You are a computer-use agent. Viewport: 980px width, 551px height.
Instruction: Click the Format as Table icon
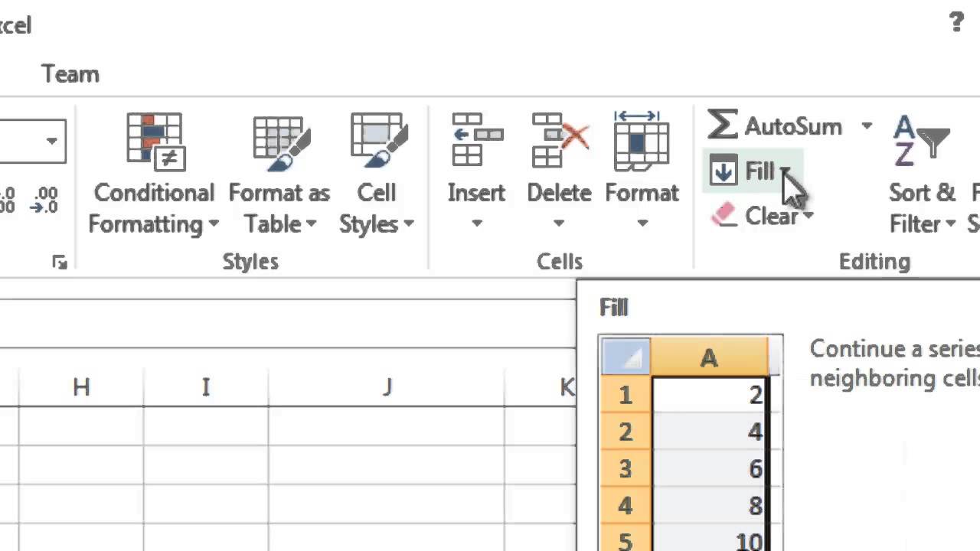pyautogui.click(x=279, y=142)
